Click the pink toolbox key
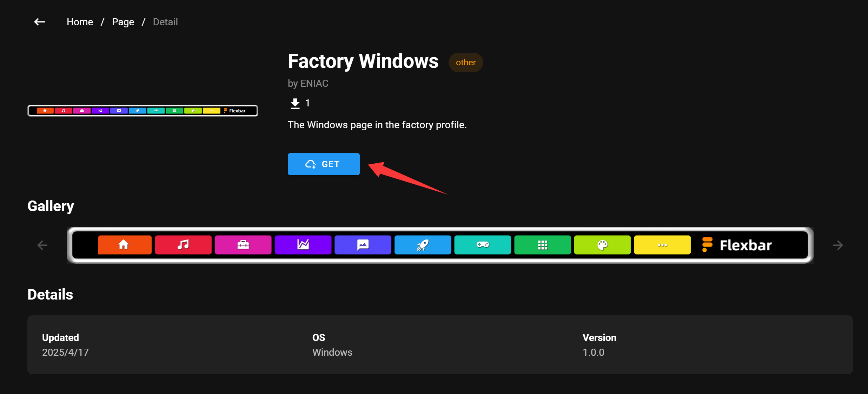868x394 pixels. [x=243, y=245]
